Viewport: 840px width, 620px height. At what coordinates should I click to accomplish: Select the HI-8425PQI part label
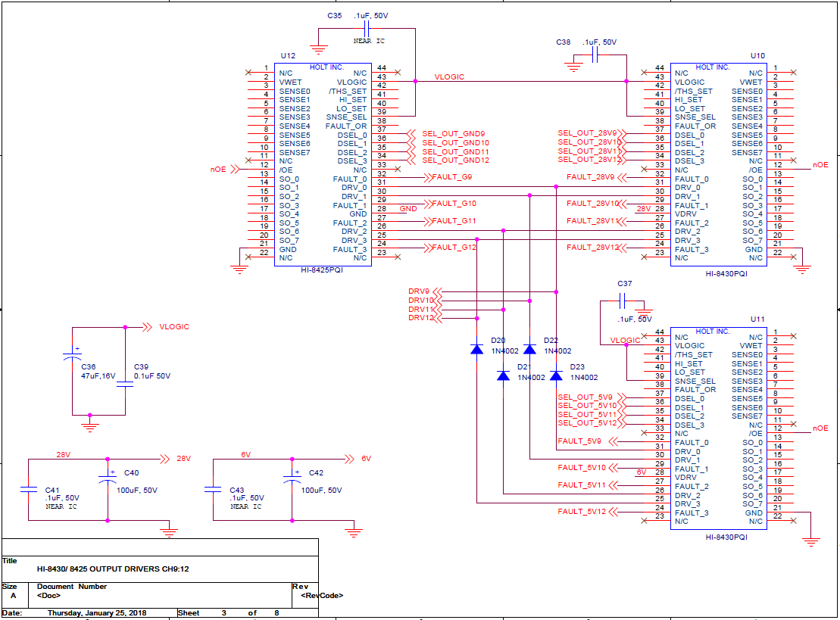coord(321,270)
